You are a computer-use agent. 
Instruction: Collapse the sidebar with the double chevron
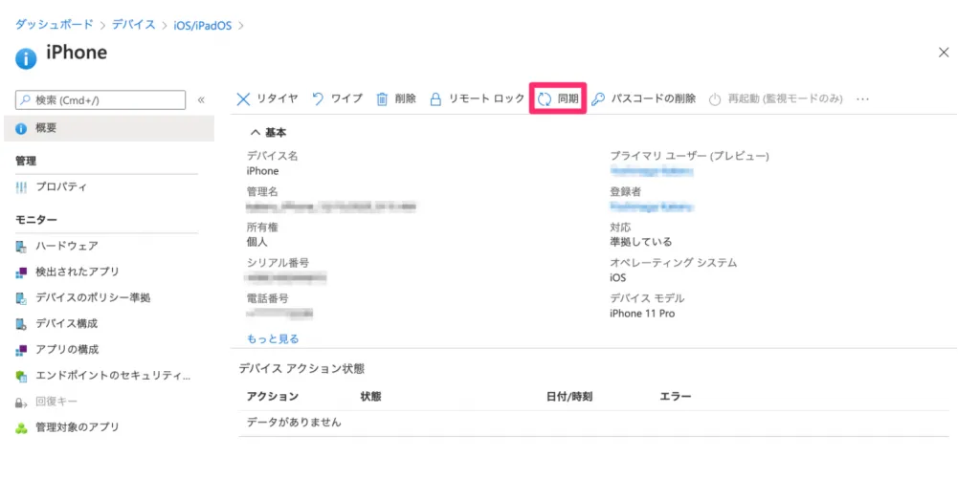pos(201,99)
